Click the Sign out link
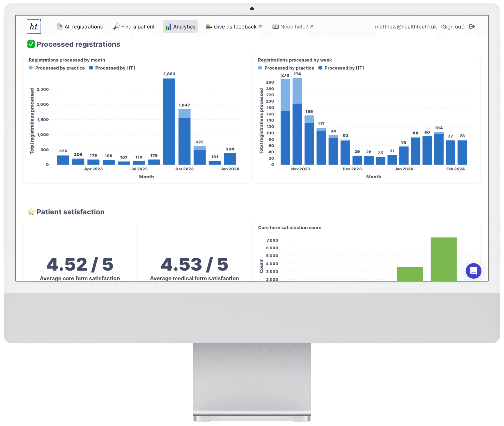 click(x=453, y=27)
